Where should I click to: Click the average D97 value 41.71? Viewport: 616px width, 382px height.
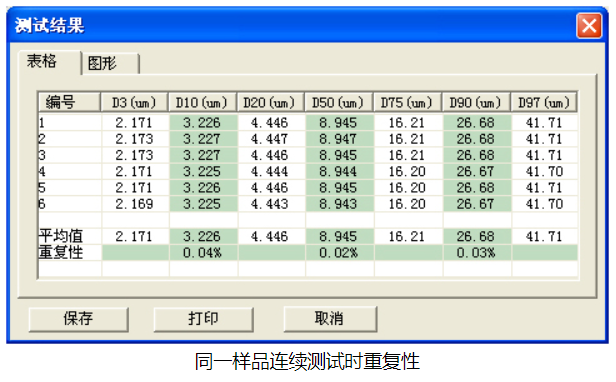pos(544,237)
